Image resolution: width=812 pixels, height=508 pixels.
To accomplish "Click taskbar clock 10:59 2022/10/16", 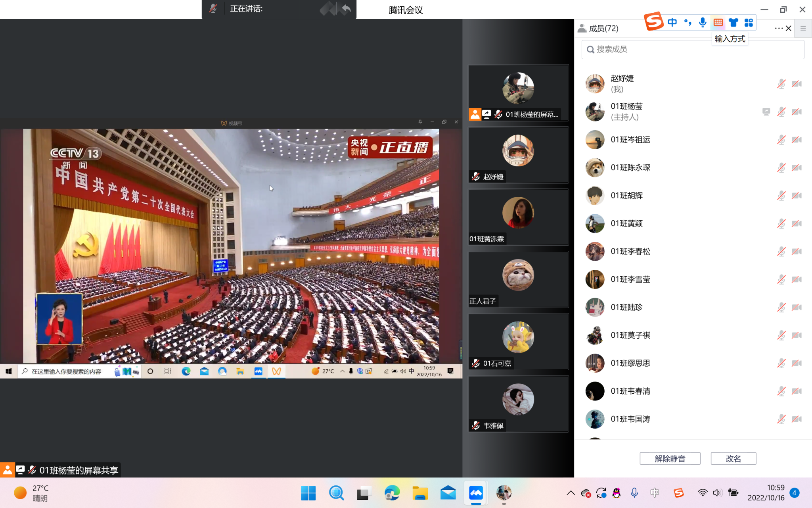I will pos(766,493).
